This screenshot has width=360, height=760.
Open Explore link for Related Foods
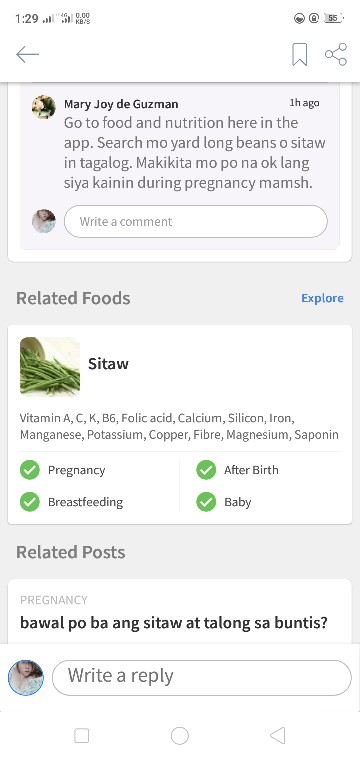(x=322, y=298)
